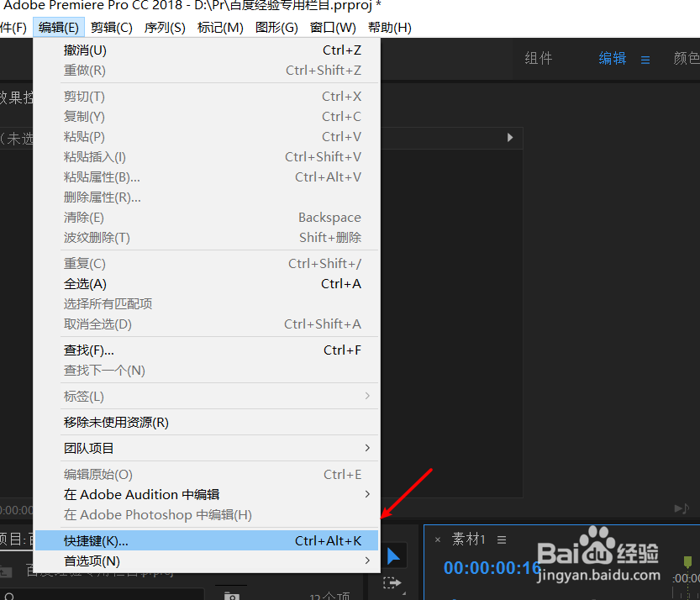Switch to the 组件 workspace tab

[539, 59]
